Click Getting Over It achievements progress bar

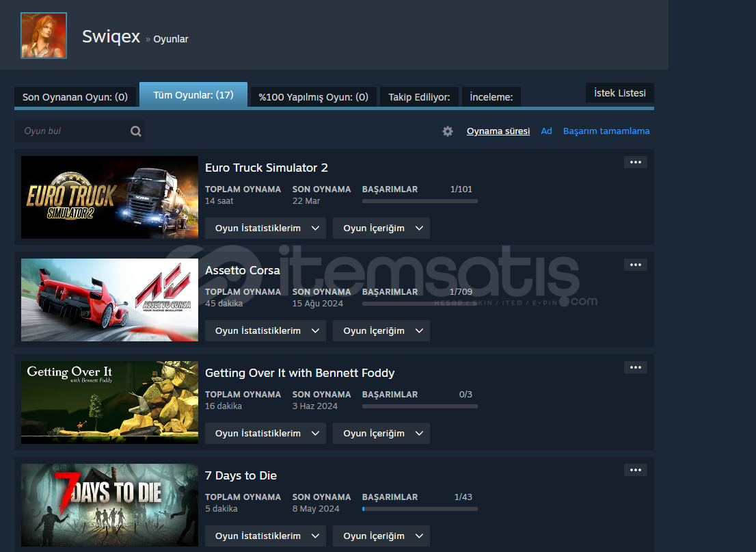pos(420,406)
